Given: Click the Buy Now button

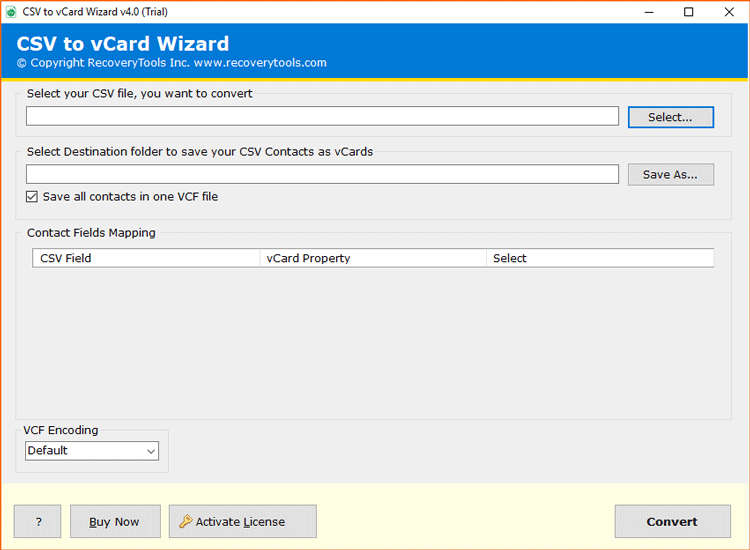Looking at the screenshot, I should click(115, 521).
